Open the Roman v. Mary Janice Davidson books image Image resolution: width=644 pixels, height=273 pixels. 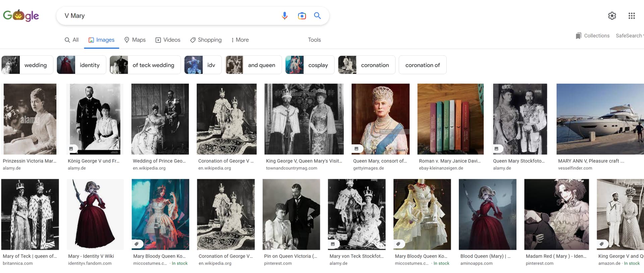coord(450,119)
